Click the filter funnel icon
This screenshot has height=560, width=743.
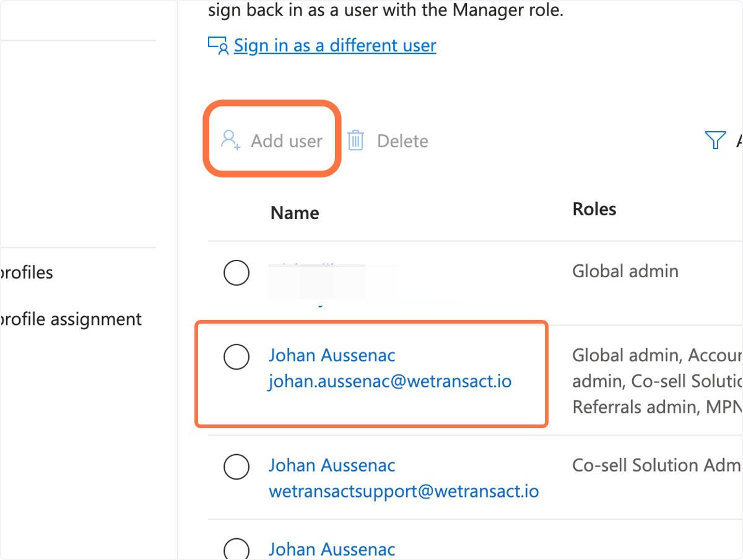point(715,140)
